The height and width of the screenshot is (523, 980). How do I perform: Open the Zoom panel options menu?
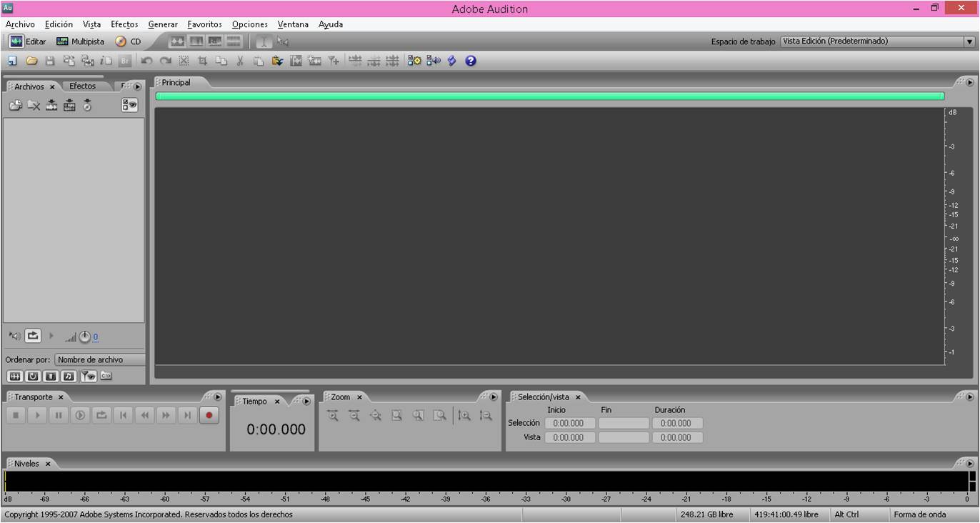pyautogui.click(x=493, y=397)
